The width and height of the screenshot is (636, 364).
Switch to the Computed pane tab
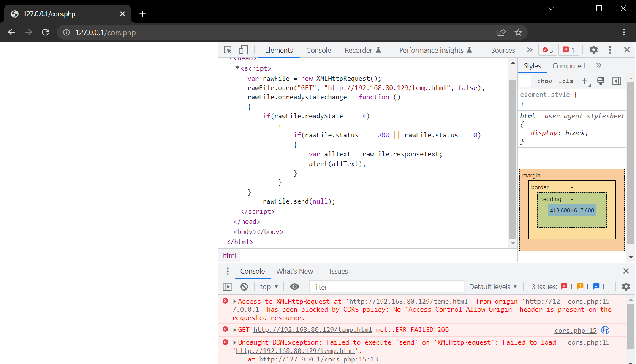(x=568, y=66)
